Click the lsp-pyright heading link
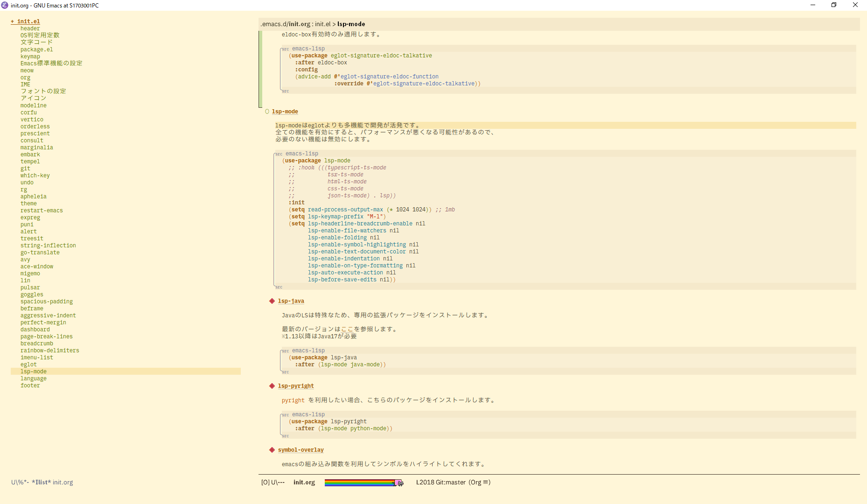Viewport: 867px width, 504px height. click(x=296, y=386)
